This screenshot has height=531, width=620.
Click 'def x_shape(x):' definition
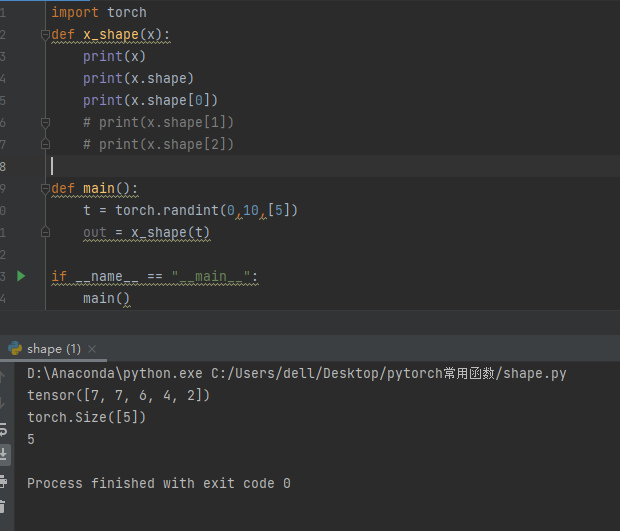coord(111,34)
